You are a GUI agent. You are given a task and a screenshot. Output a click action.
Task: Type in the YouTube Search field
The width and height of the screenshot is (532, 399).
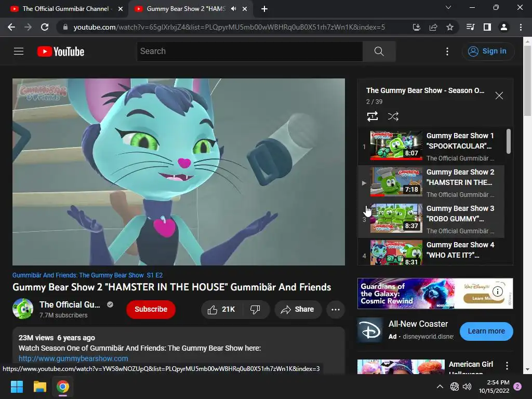pos(250,51)
